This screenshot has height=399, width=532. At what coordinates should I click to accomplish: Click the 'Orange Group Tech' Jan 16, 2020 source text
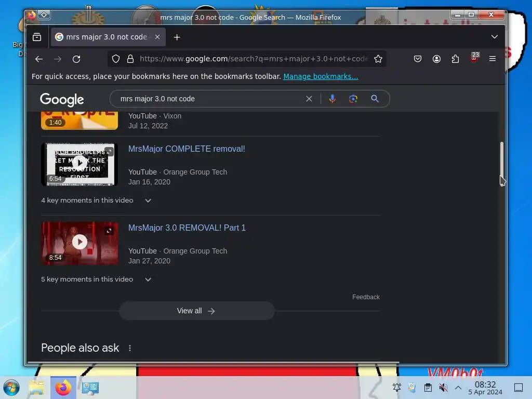195,172
